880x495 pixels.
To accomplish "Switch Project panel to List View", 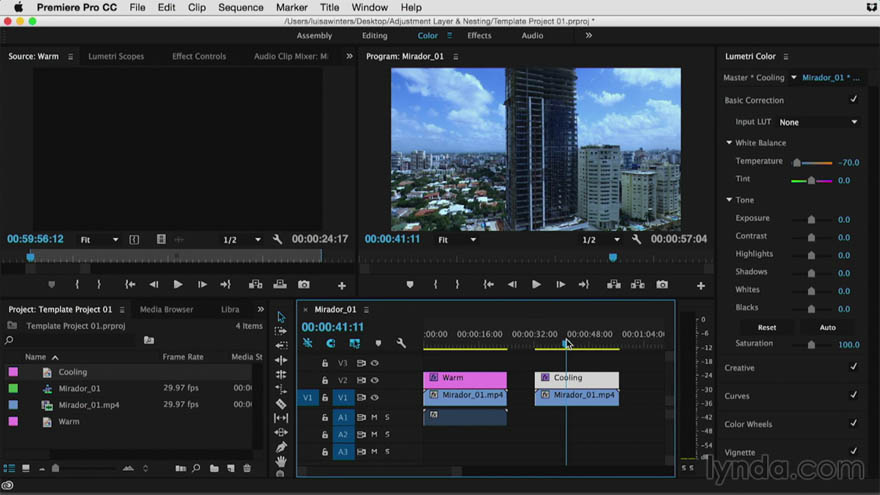I will point(10,468).
